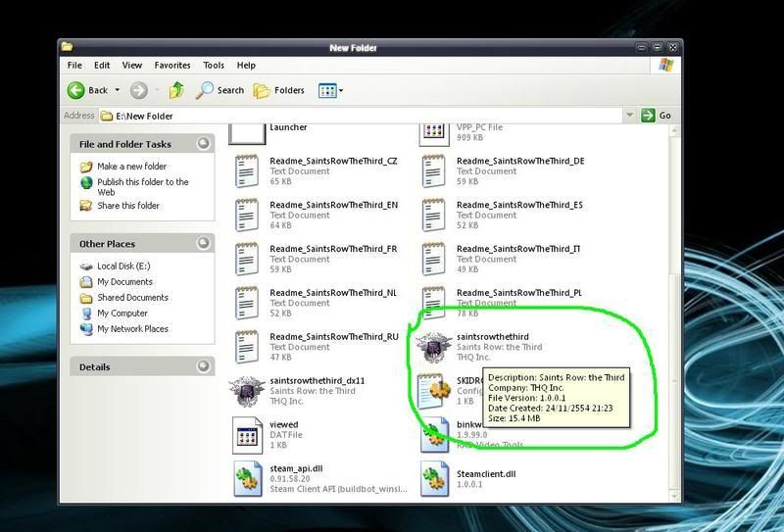Open the Help menu
Image resolution: width=784 pixels, height=532 pixels.
[246, 65]
